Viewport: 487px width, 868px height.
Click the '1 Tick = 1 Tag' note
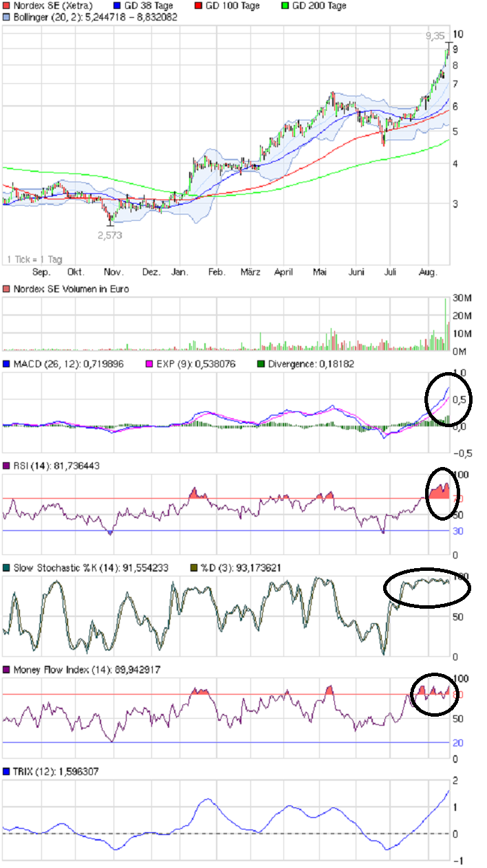(x=34, y=259)
